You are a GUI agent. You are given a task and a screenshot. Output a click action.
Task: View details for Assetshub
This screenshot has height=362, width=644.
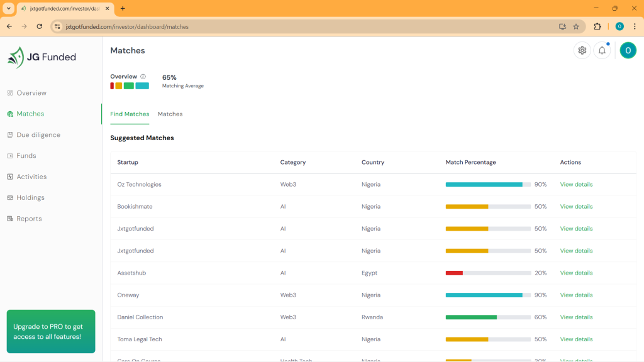576,273
